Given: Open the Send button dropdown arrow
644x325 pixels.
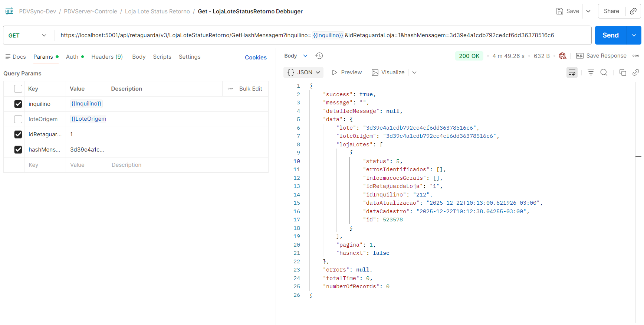Looking at the screenshot, I should [x=634, y=36].
